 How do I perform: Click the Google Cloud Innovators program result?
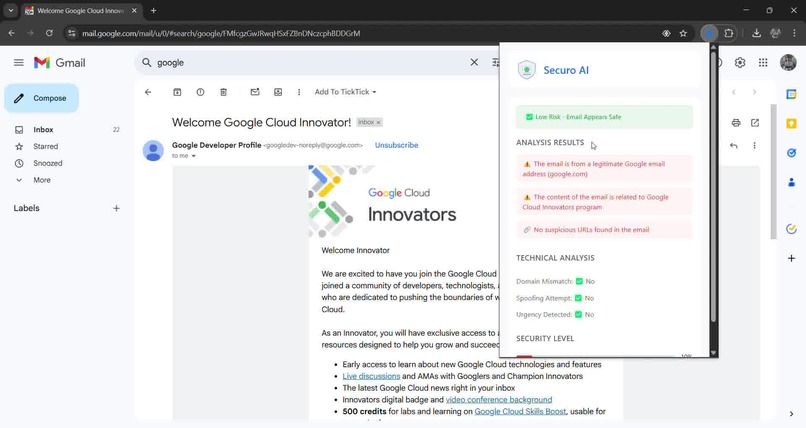(604, 202)
